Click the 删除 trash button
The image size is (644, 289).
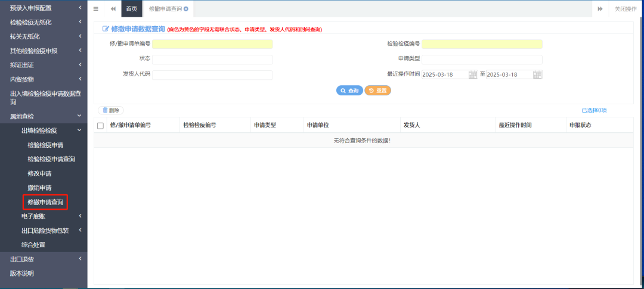(x=111, y=110)
